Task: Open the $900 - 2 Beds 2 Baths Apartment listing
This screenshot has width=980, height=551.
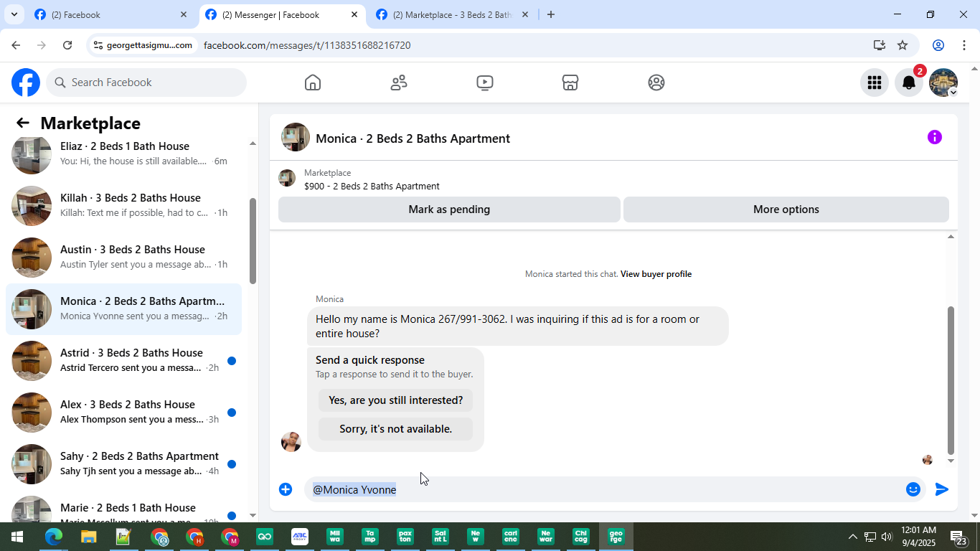Action: click(x=372, y=187)
